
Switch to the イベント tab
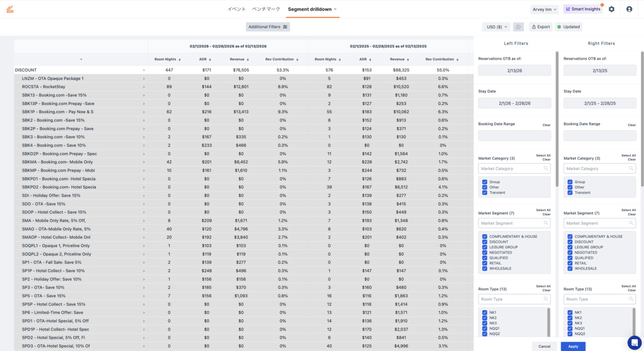(236, 9)
